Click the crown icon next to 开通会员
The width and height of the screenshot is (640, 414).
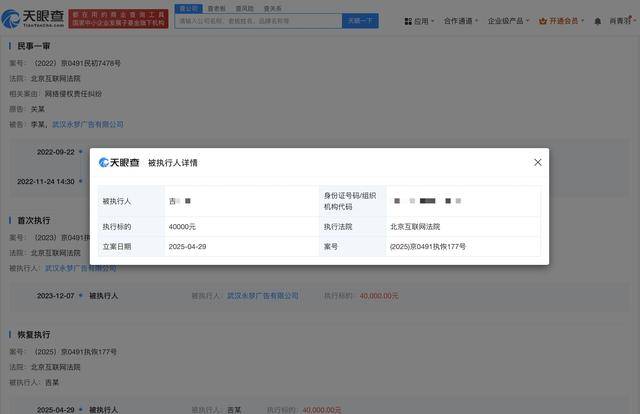pyautogui.click(x=542, y=21)
